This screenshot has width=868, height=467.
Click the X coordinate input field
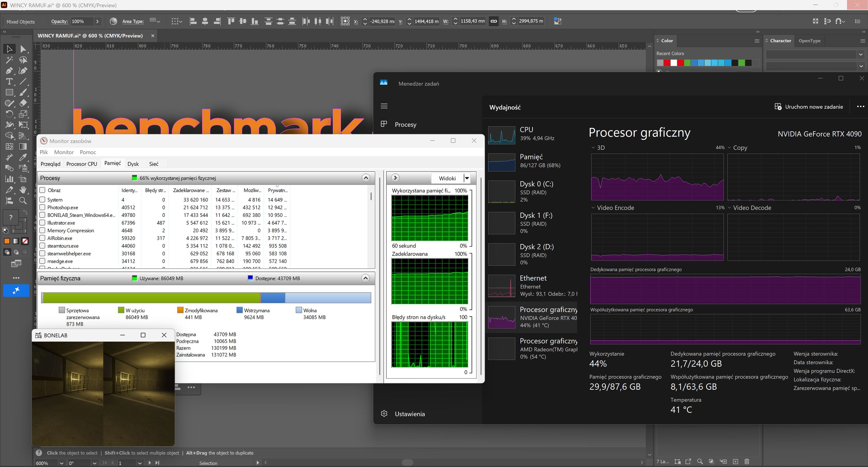pos(382,21)
